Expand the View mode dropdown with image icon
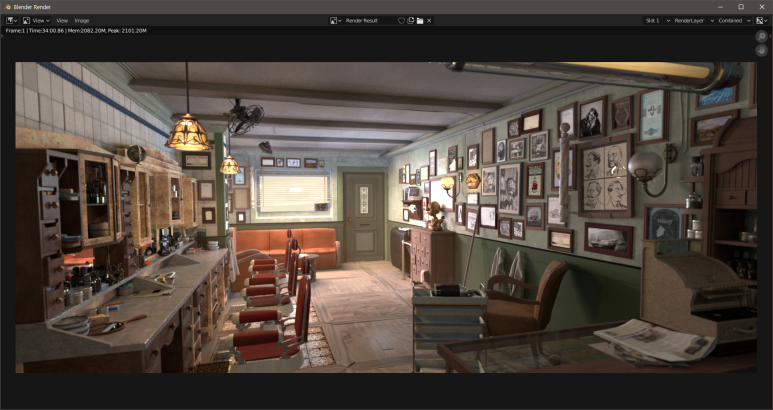The image size is (773, 410). (x=38, y=20)
